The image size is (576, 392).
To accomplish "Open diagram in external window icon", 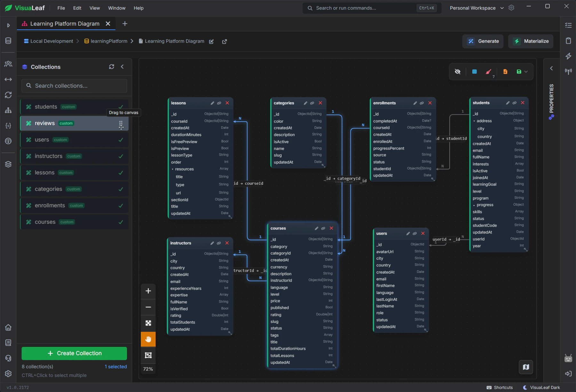I will [x=225, y=42].
